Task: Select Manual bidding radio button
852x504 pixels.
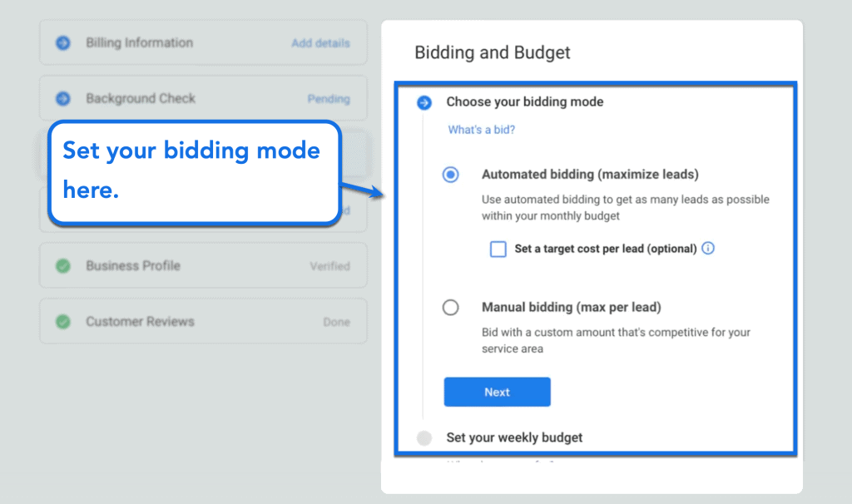Action: [x=450, y=308]
